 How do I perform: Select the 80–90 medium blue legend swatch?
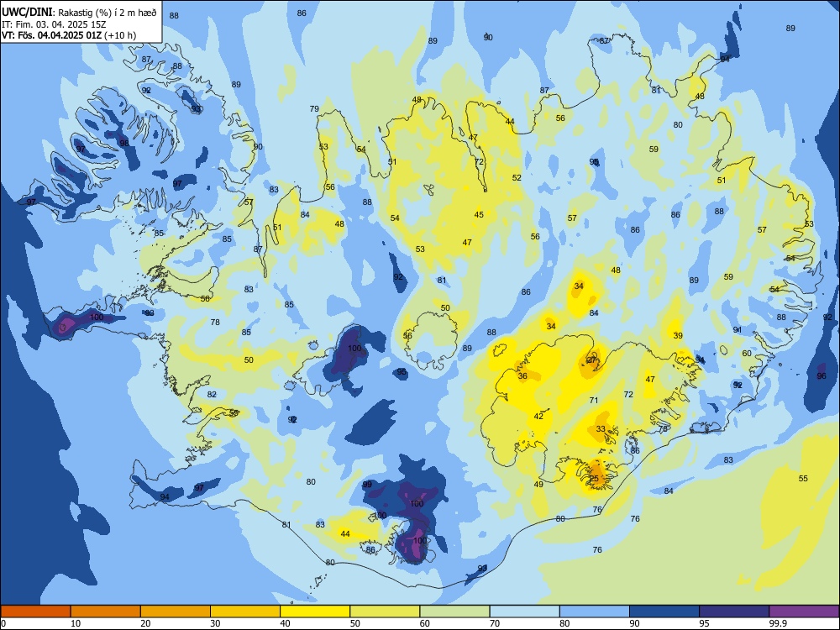click(595, 612)
